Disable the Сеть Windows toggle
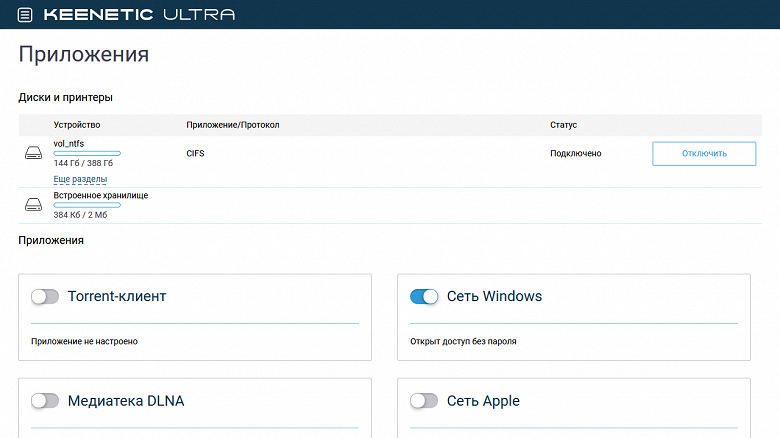 pyautogui.click(x=424, y=297)
